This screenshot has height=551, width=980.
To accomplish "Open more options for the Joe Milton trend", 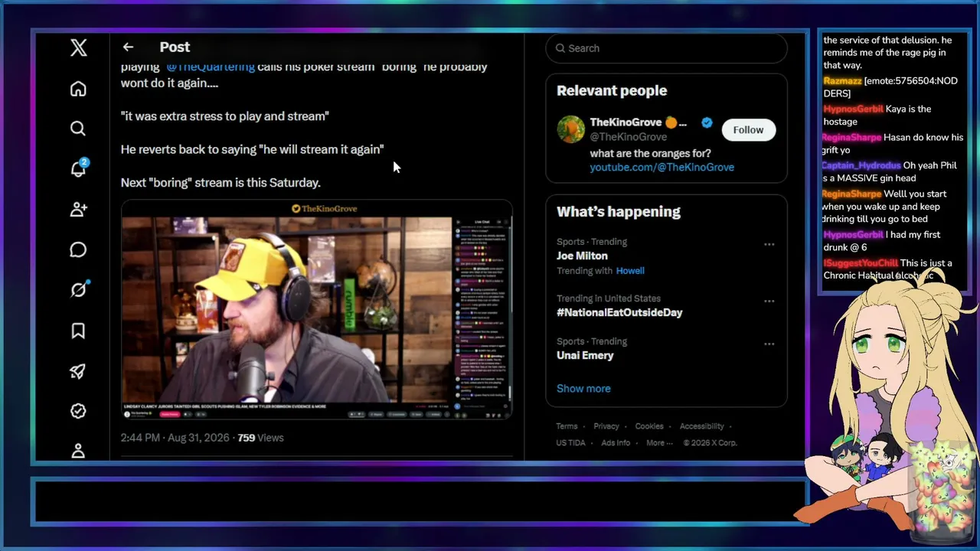I will 769,245.
